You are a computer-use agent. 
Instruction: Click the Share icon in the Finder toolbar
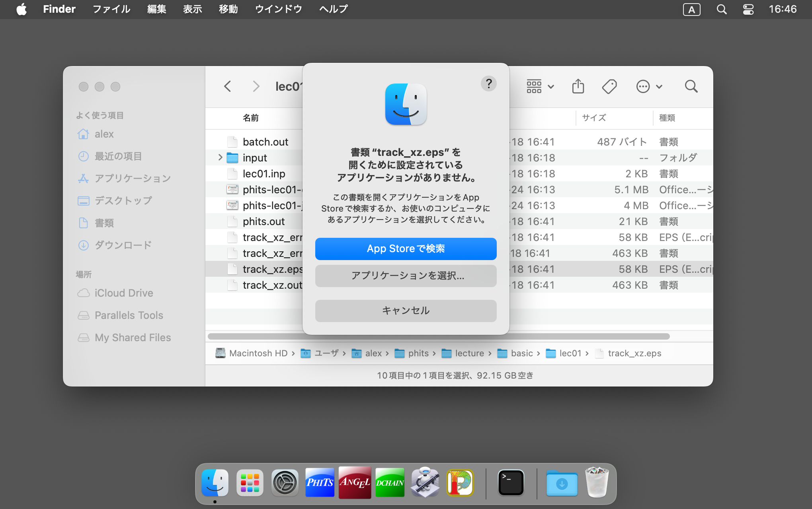pyautogui.click(x=578, y=86)
